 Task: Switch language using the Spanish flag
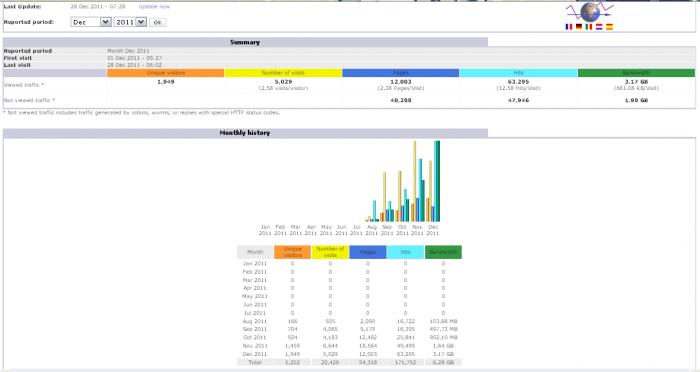coord(609,27)
